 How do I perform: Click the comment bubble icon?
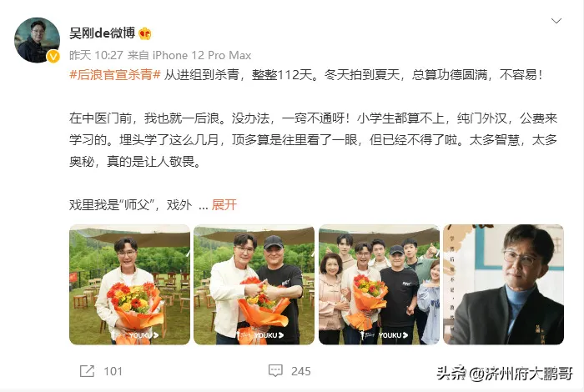(x=275, y=371)
